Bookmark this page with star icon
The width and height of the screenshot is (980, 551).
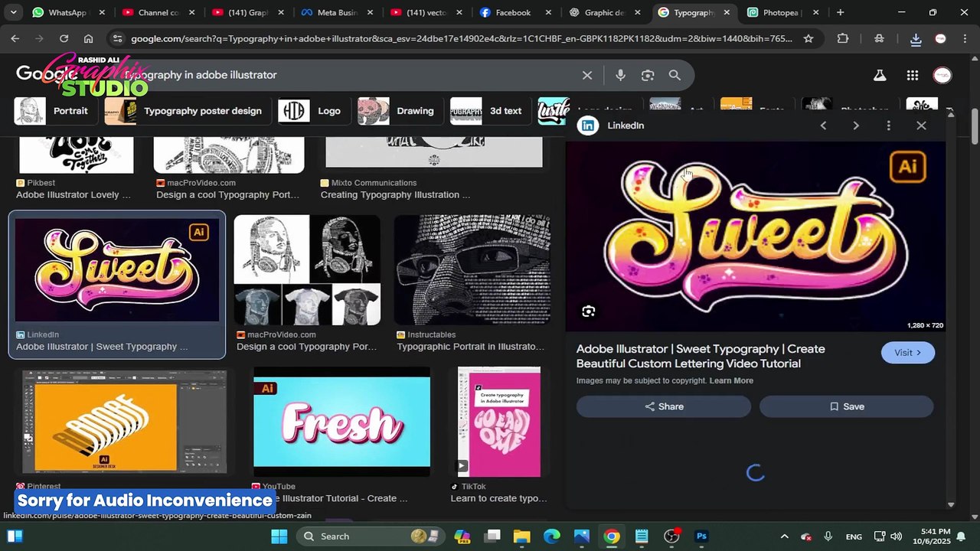pyautogui.click(x=808, y=38)
